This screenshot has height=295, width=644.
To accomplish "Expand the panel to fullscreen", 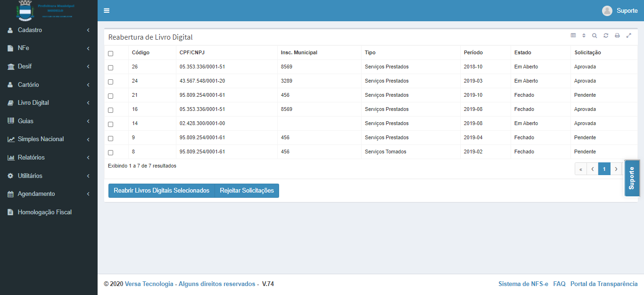I will click(628, 35).
